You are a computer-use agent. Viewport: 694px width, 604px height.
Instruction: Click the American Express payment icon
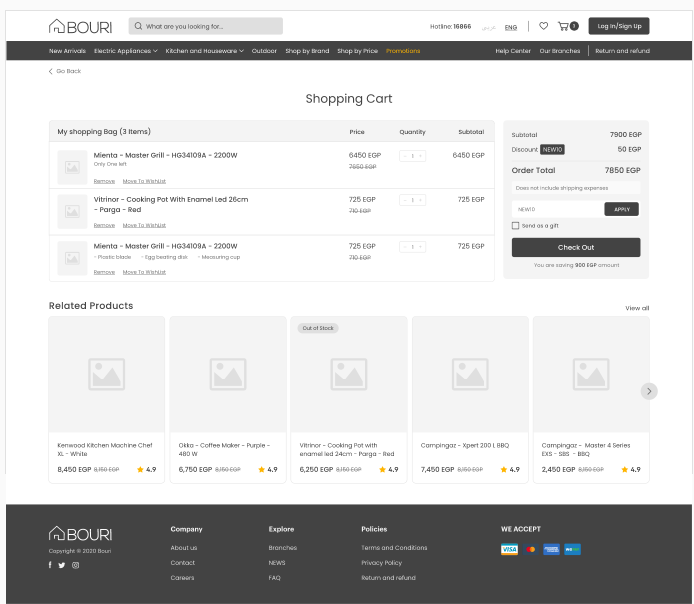551,549
